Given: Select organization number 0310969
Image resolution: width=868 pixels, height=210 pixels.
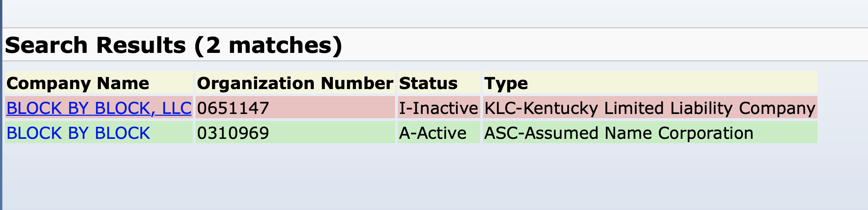Looking at the screenshot, I should (233, 133).
